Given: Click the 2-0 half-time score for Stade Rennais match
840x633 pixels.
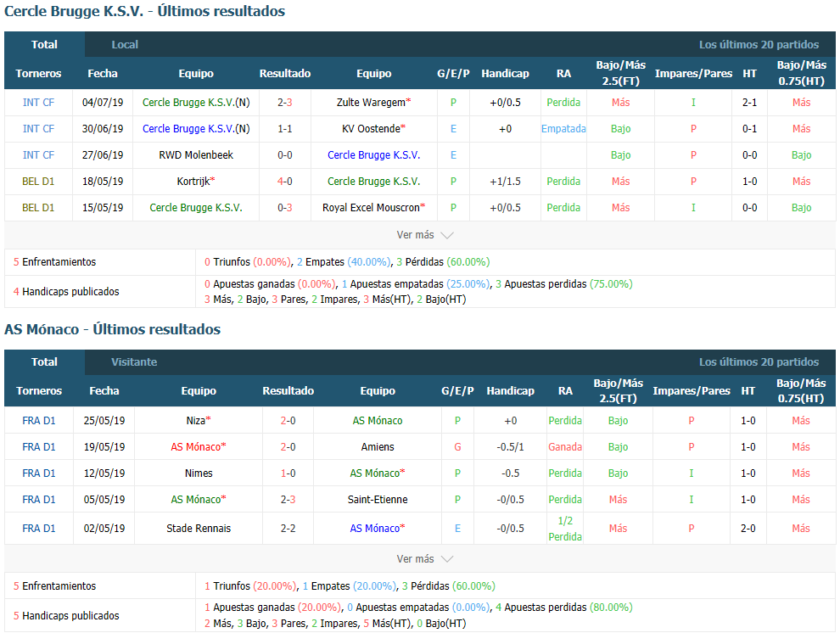Looking at the screenshot, I should pyautogui.click(x=748, y=528).
